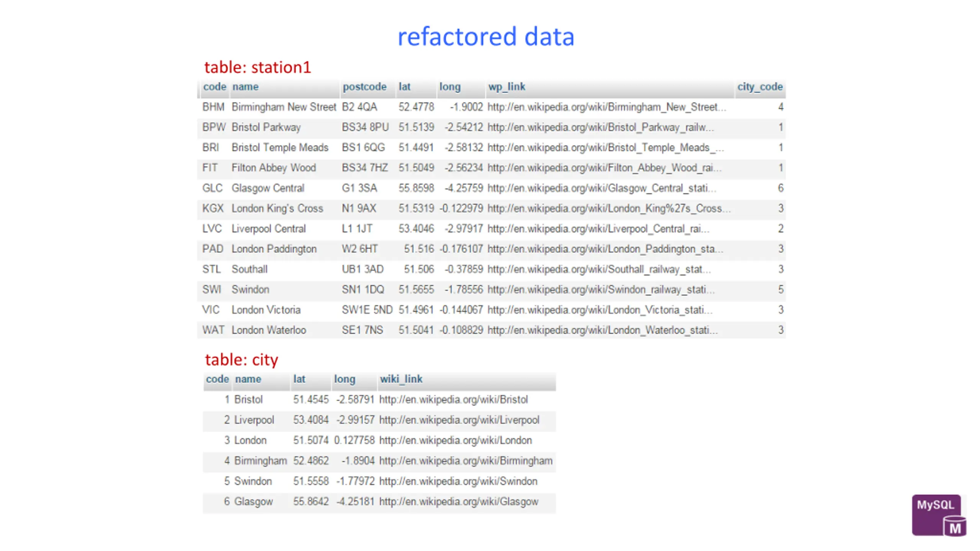Click the BPW station code
This screenshot has height=551, width=980.
[x=214, y=127]
